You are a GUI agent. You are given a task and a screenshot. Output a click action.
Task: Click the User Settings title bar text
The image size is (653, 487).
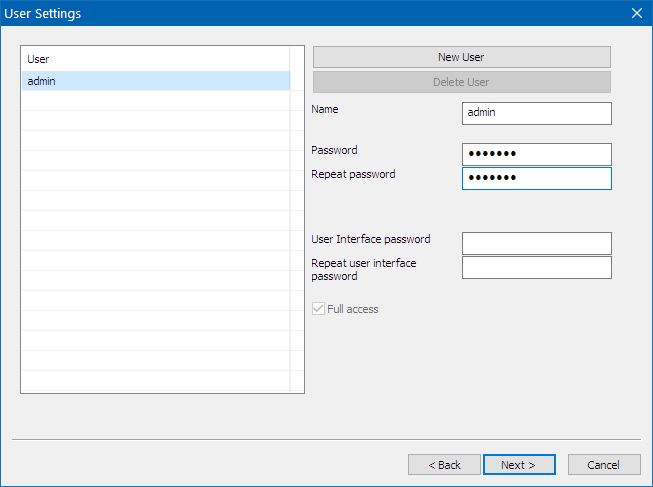pyautogui.click(x=43, y=13)
